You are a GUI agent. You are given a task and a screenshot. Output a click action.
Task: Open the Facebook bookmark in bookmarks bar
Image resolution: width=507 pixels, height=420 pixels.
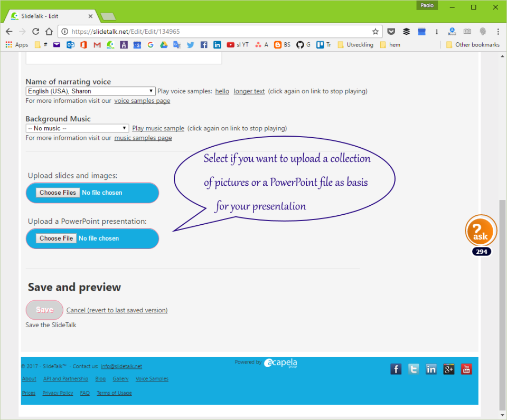[204, 44]
